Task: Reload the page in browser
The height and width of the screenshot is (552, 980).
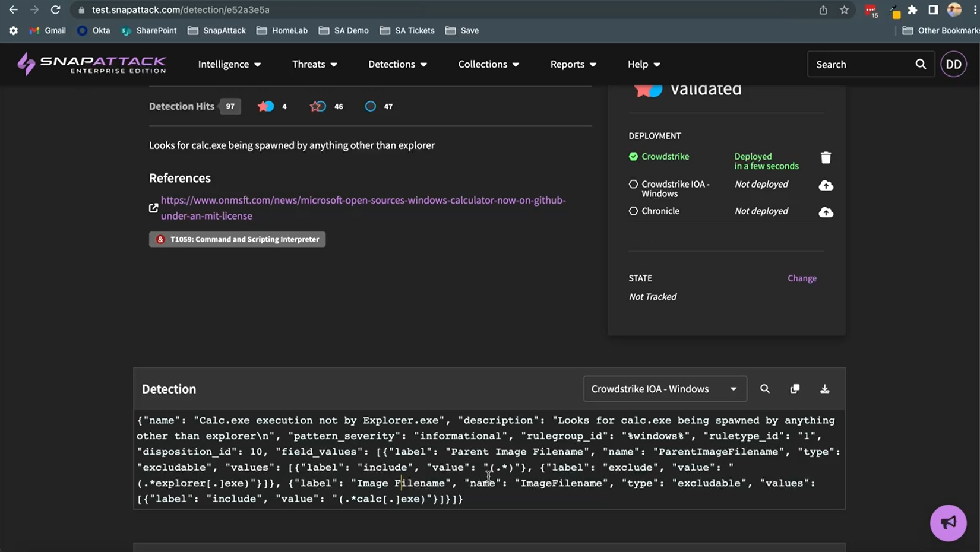Action: tap(55, 10)
